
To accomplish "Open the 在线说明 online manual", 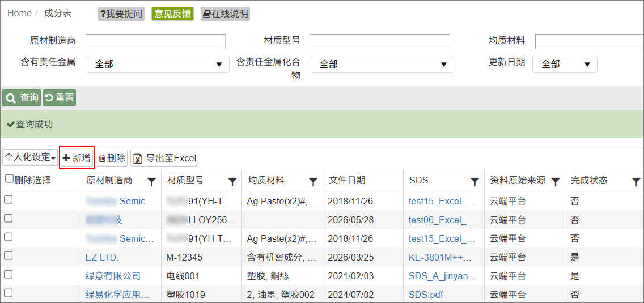I will pos(226,14).
